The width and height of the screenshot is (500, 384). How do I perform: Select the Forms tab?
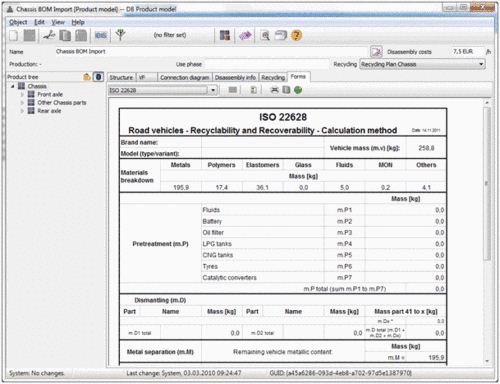tap(298, 77)
